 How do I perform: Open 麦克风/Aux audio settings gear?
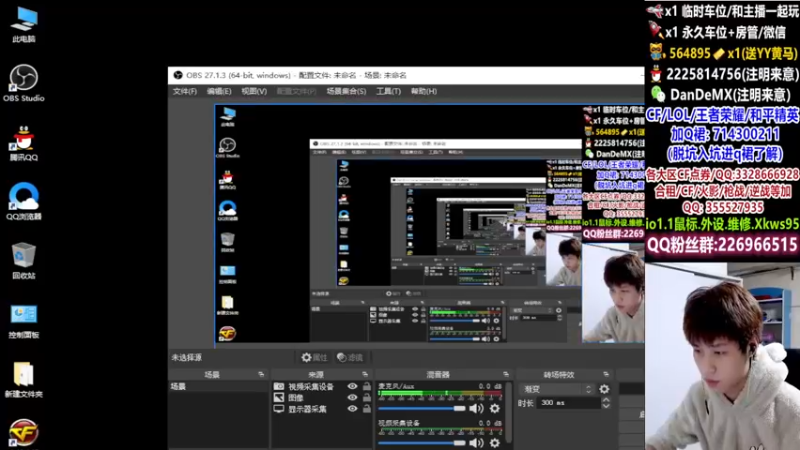(x=495, y=409)
